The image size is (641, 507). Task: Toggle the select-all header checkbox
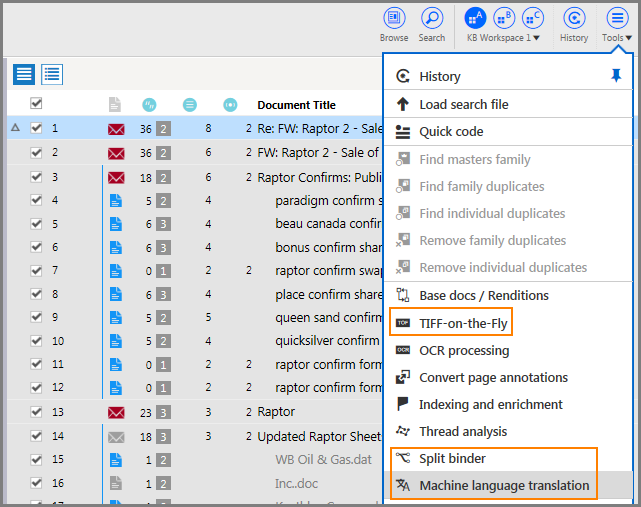[x=36, y=103]
